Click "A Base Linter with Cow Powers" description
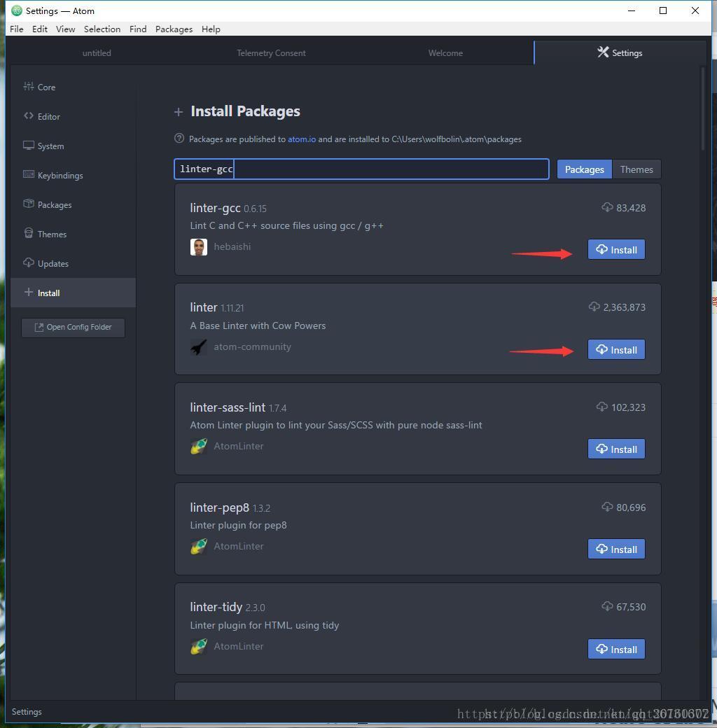 (x=258, y=325)
